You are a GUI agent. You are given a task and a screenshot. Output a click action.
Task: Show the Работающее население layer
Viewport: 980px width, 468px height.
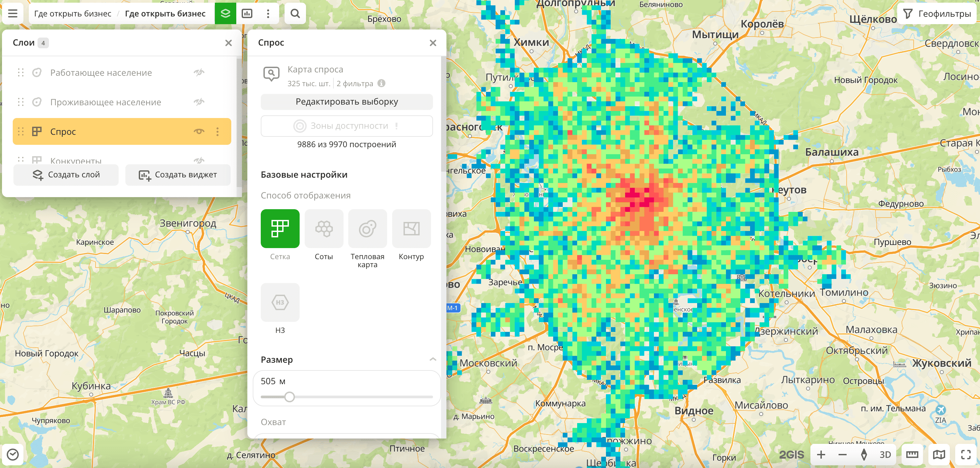point(199,72)
